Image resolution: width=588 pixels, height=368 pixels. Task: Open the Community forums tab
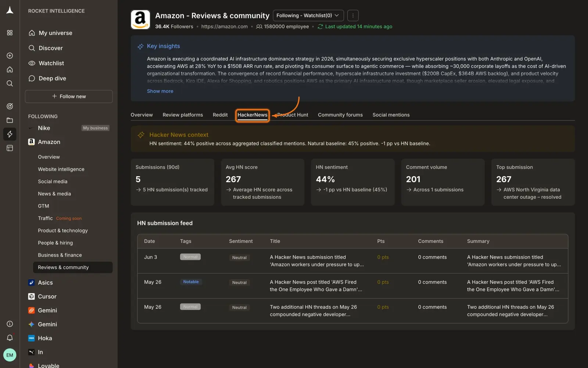coord(340,115)
